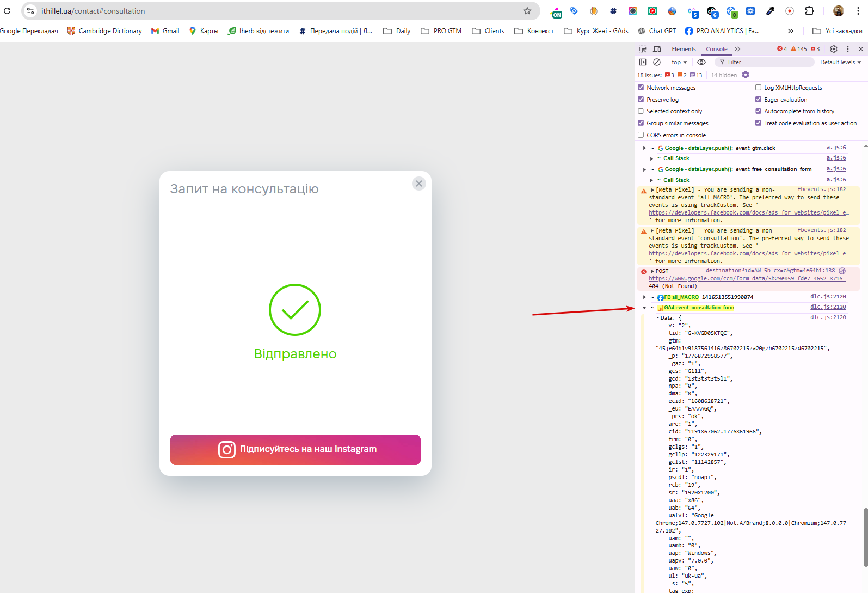Open the Chrome profile avatar
This screenshot has width=868, height=593.
click(839, 11)
